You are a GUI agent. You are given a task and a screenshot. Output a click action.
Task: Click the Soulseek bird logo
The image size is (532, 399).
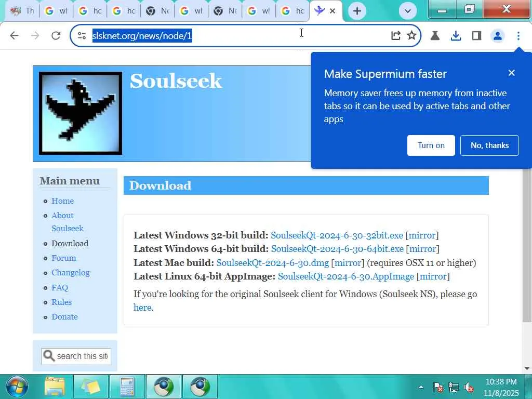click(x=81, y=113)
